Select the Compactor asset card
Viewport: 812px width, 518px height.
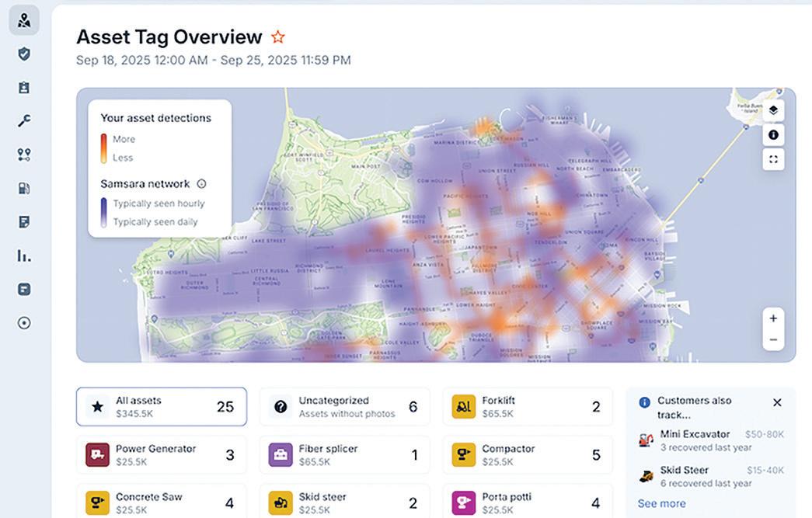[528, 455]
